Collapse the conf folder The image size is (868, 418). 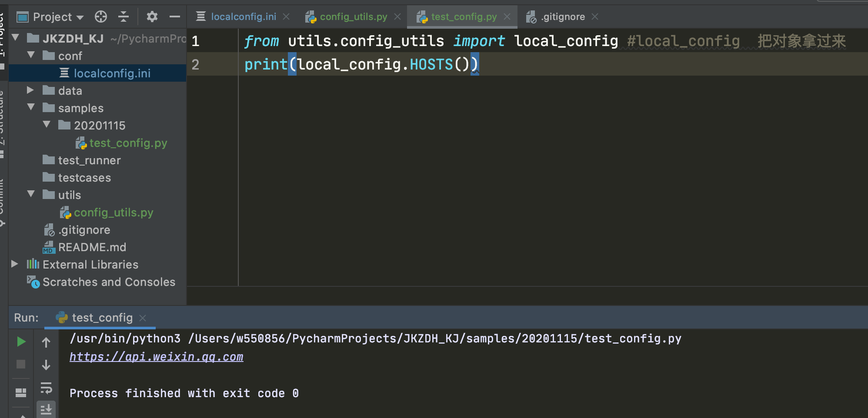point(31,55)
